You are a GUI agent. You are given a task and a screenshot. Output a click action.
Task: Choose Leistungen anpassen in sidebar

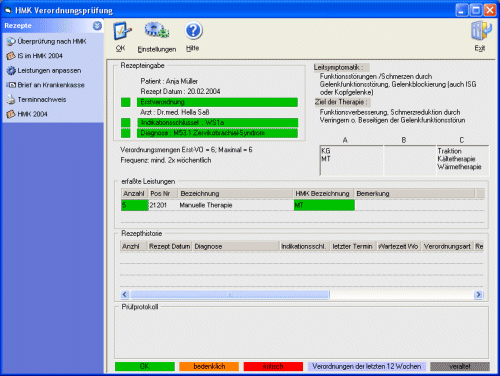click(49, 70)
